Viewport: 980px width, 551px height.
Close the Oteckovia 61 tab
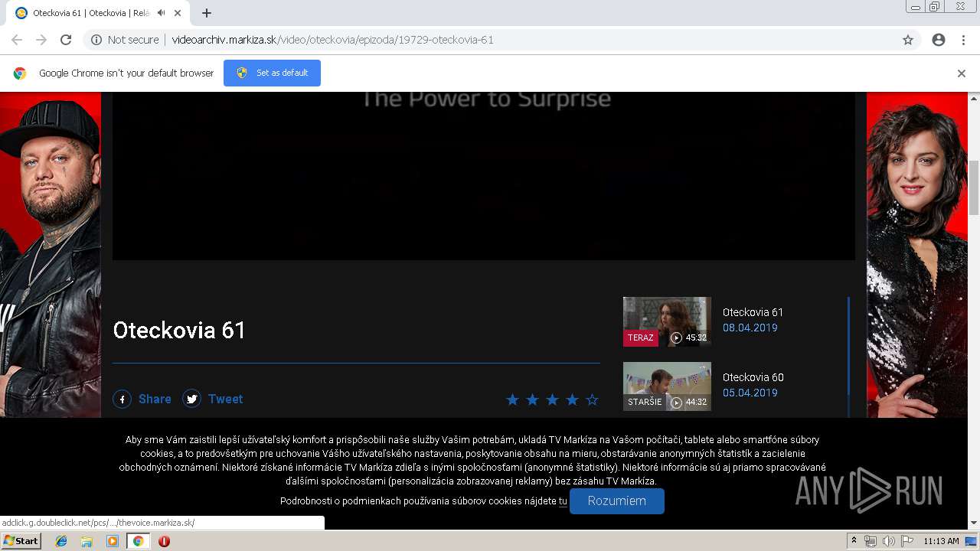[178, 13]
